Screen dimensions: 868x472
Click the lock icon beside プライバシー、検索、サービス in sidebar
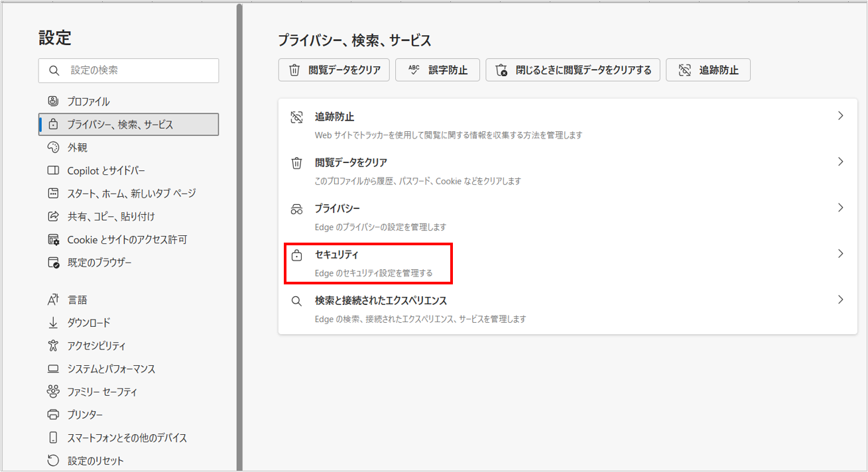(x=54, y=125)
